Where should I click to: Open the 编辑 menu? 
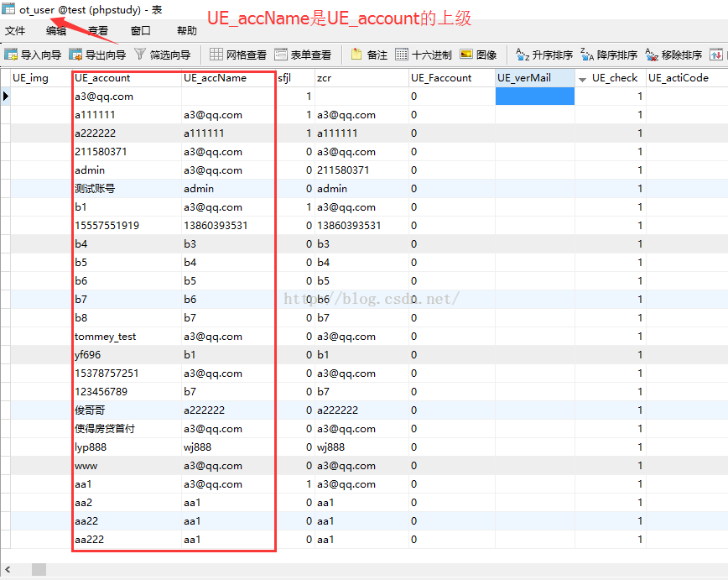click(x=56, y=31)
